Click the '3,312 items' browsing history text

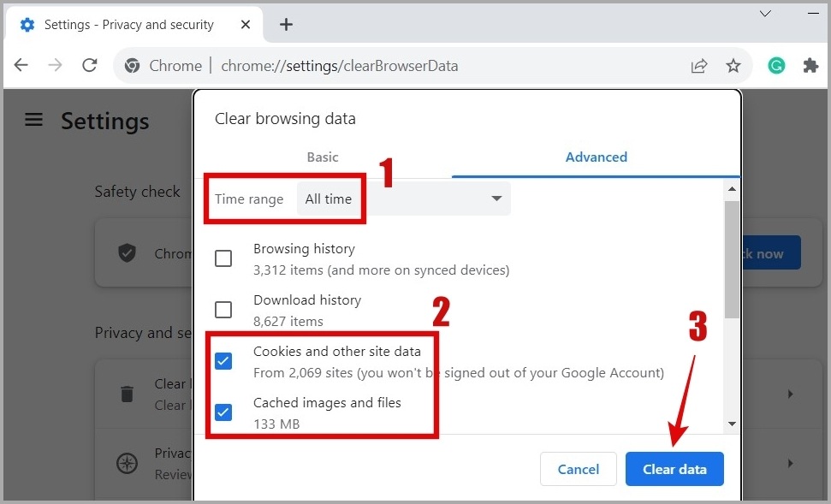click(382, 270)
